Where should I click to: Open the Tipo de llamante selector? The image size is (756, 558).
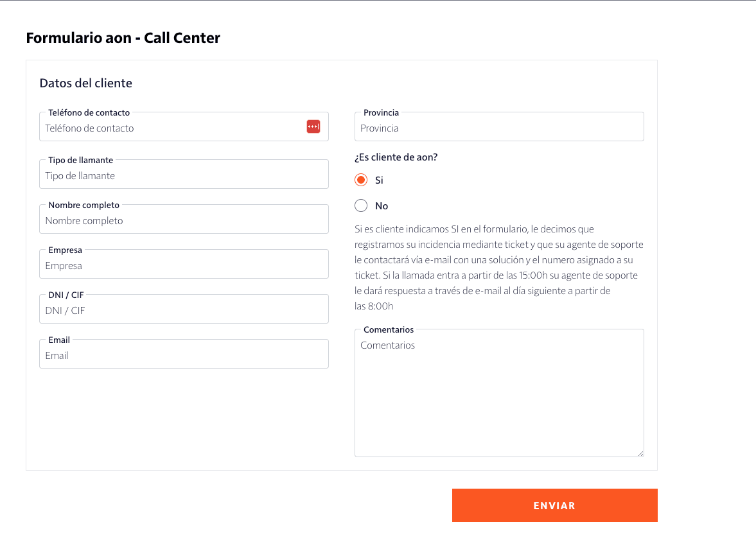point(184,175)
